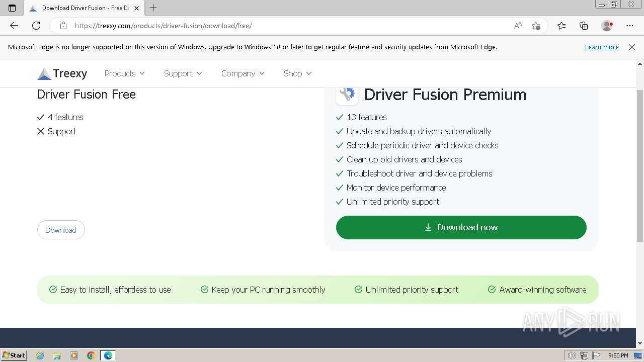Viewport: 644px width, 362px height.
Task: Click the green Download now button
Action: [461, 227]
